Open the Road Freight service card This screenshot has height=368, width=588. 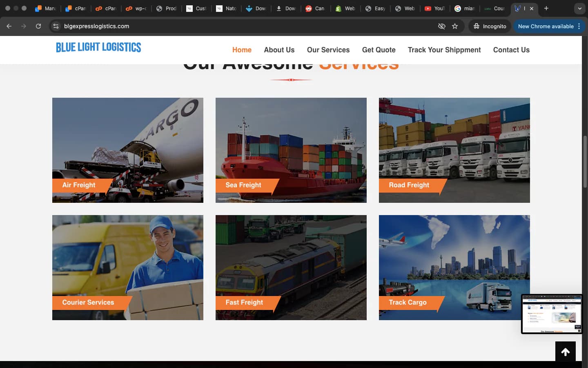[x=454, y=150]
